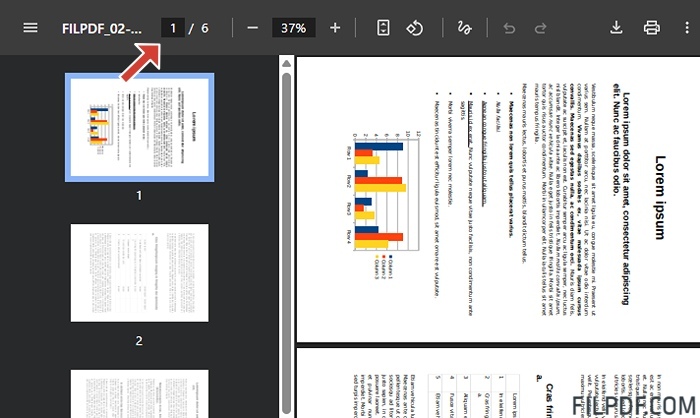Rotate the document counterclockwise
Viewport: 700px width, 418px height.
pos(415,28)
